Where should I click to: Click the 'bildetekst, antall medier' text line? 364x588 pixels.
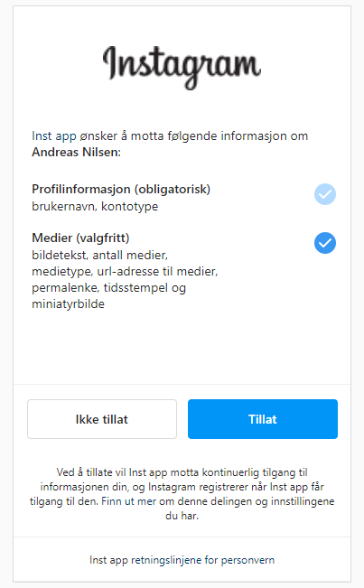(99, 255)
